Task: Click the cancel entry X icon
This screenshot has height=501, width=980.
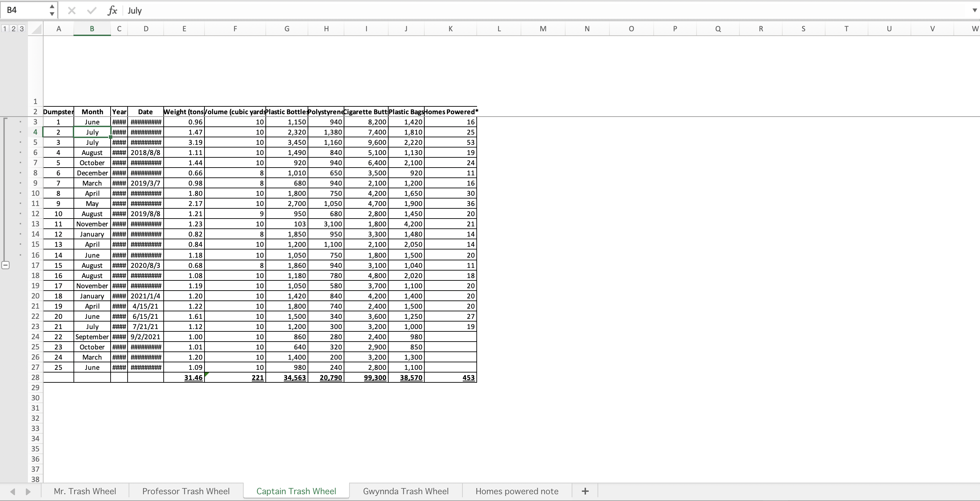Action: click(x=71, y=11)
